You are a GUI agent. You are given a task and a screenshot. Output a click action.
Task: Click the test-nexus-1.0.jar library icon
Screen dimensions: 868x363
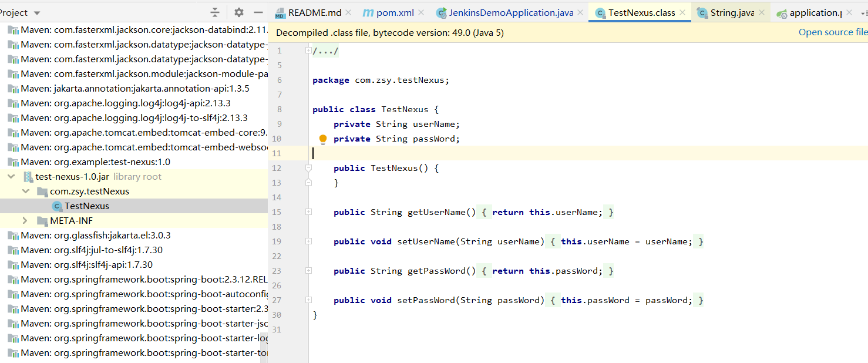coord(28,177)
